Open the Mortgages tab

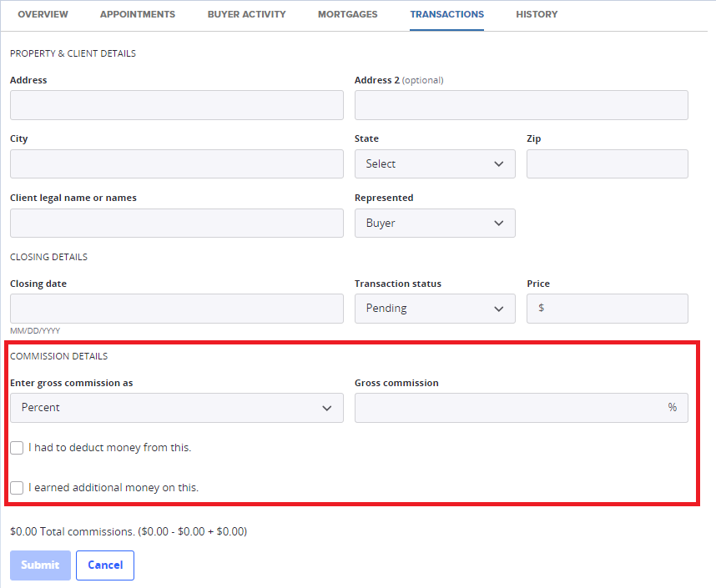(x=347, y=14)
